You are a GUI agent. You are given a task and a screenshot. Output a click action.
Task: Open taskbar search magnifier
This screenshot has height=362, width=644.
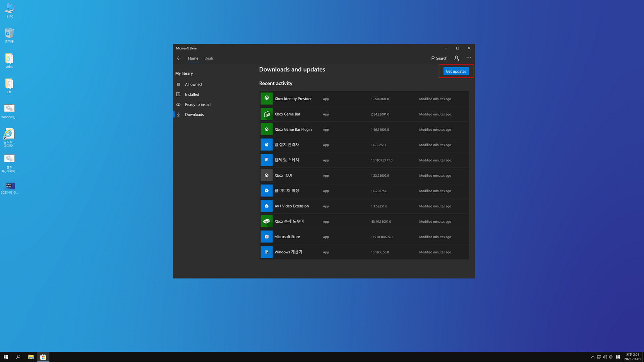coord(18,357)
